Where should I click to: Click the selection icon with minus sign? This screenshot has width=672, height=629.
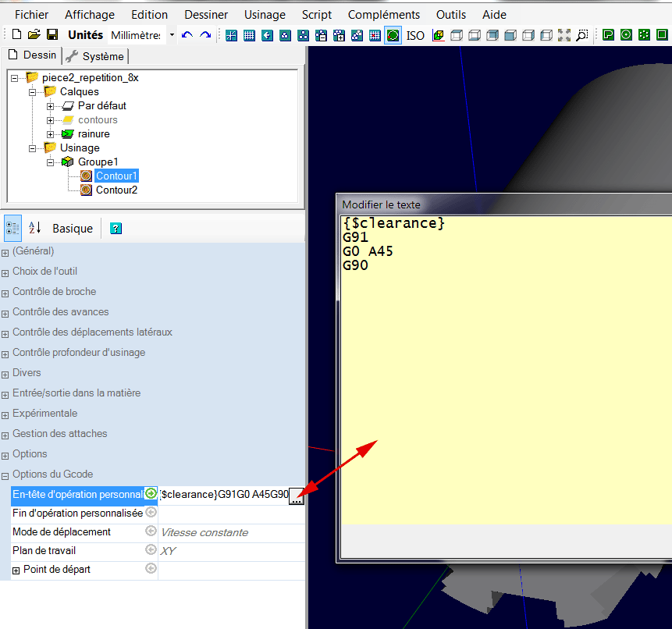click(x=321, y=35)
